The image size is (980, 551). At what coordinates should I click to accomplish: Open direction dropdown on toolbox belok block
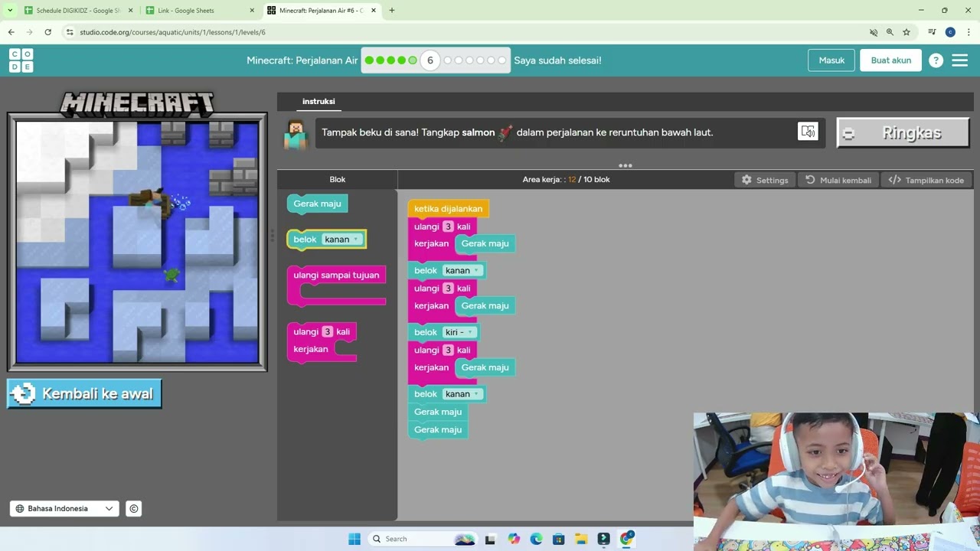[341, 240]
